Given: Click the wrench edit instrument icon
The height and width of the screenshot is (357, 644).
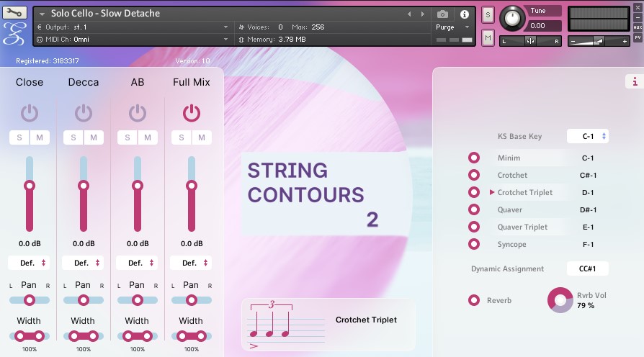Looking at the screenshot, I should tap(14, 13).
